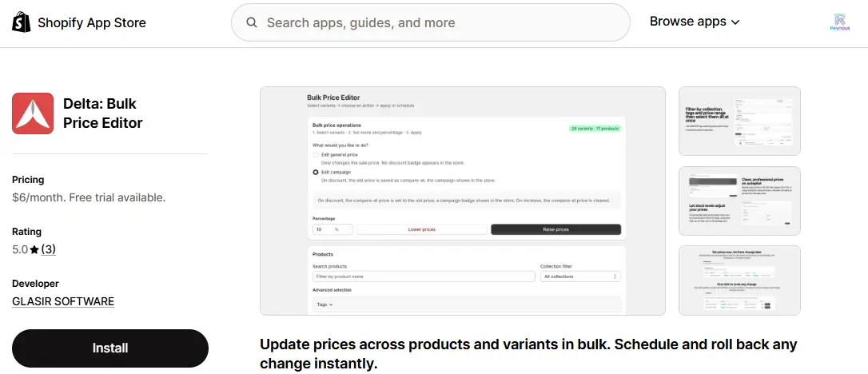Click the Delta app red logo icon
868x374 pixels.
click(x=33, y=113)
